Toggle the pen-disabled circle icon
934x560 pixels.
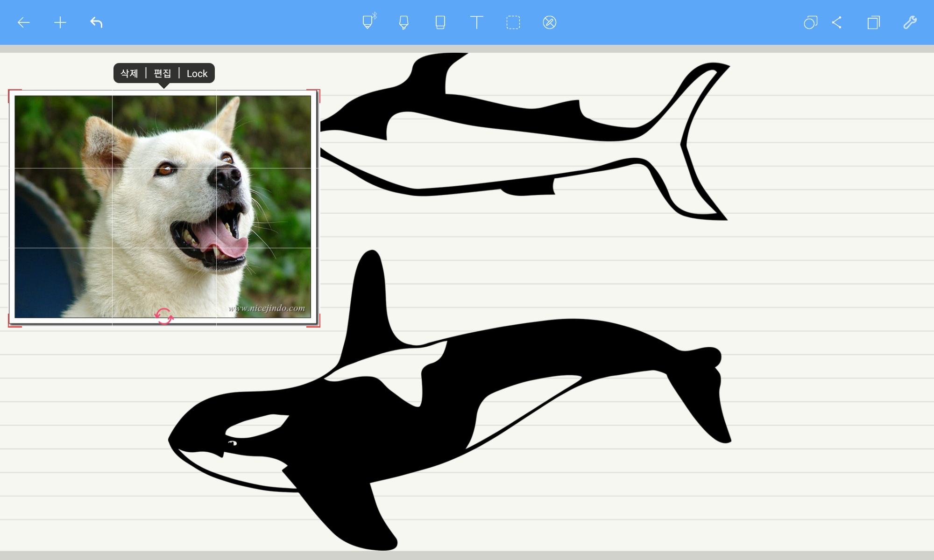pyautogui.click(x=549, y=22)
